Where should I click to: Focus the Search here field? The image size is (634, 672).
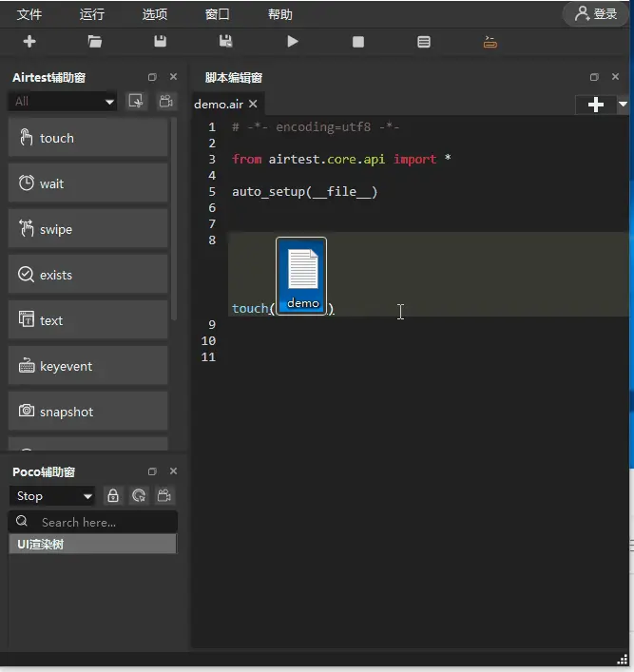[x=93, y=522]
